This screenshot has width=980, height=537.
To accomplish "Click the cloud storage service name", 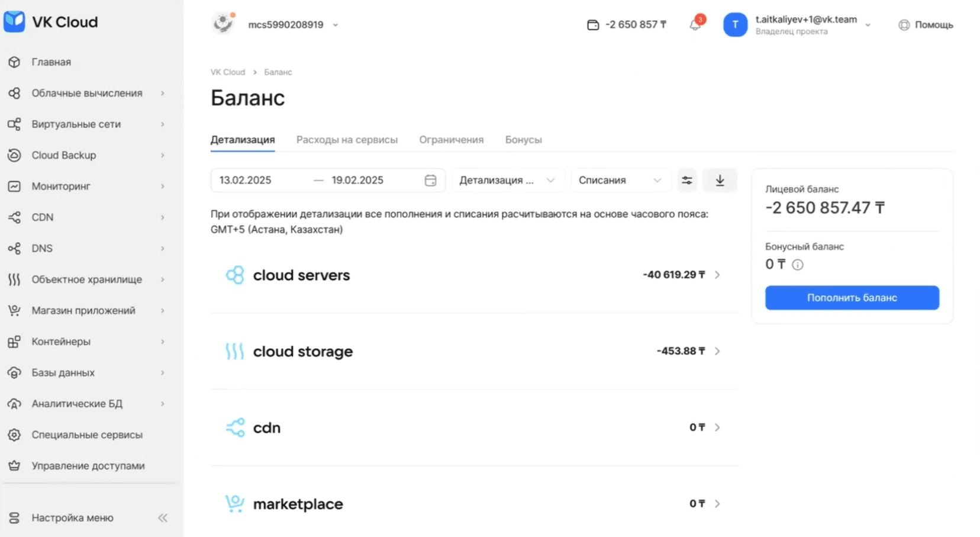I will tap(303, 352).
